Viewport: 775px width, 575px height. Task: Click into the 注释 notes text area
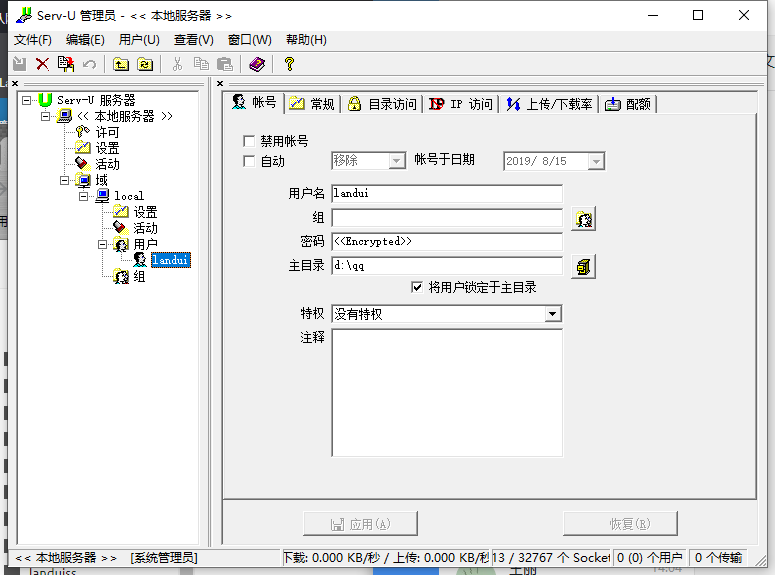[447, 393]
